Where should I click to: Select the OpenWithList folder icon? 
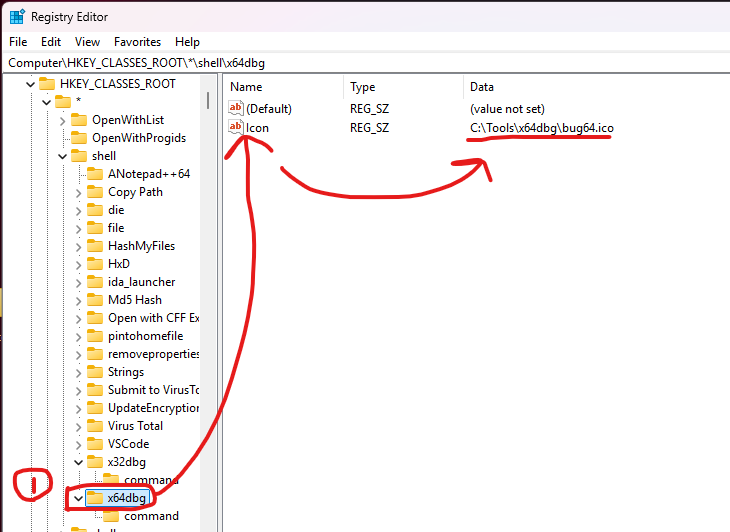click(x=79, y=120)
